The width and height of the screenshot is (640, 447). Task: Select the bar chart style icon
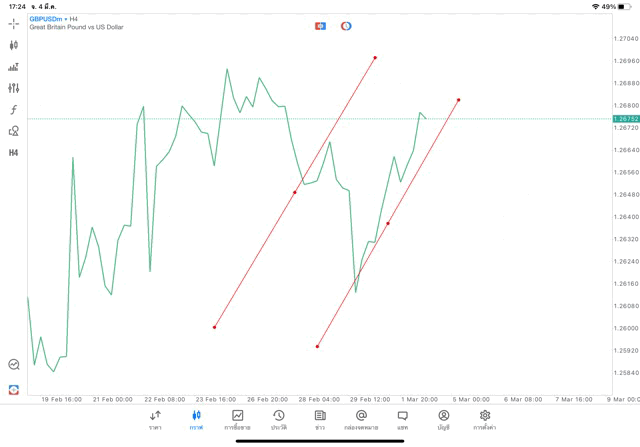14,67
